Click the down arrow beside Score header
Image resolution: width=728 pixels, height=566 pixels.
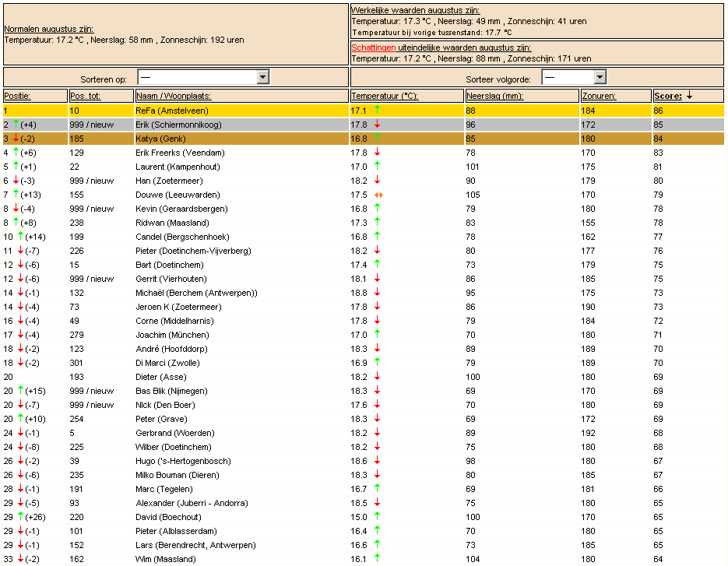tap(690, 95)
